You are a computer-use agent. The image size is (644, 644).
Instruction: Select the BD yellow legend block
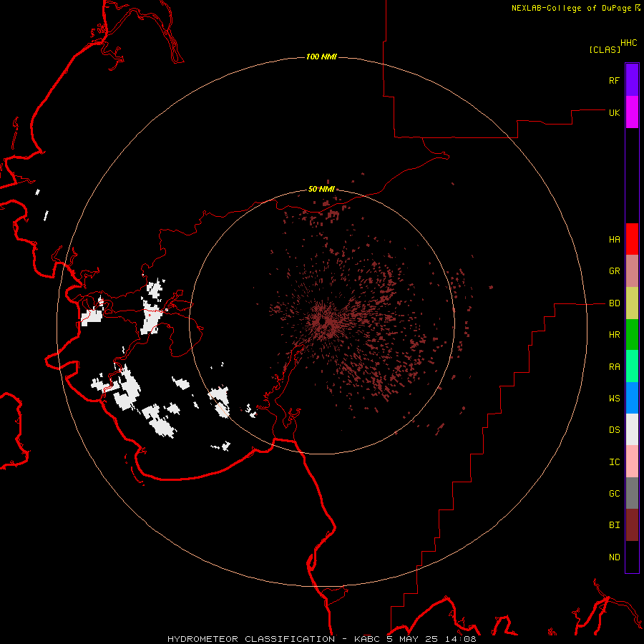[x=632, y=303]
